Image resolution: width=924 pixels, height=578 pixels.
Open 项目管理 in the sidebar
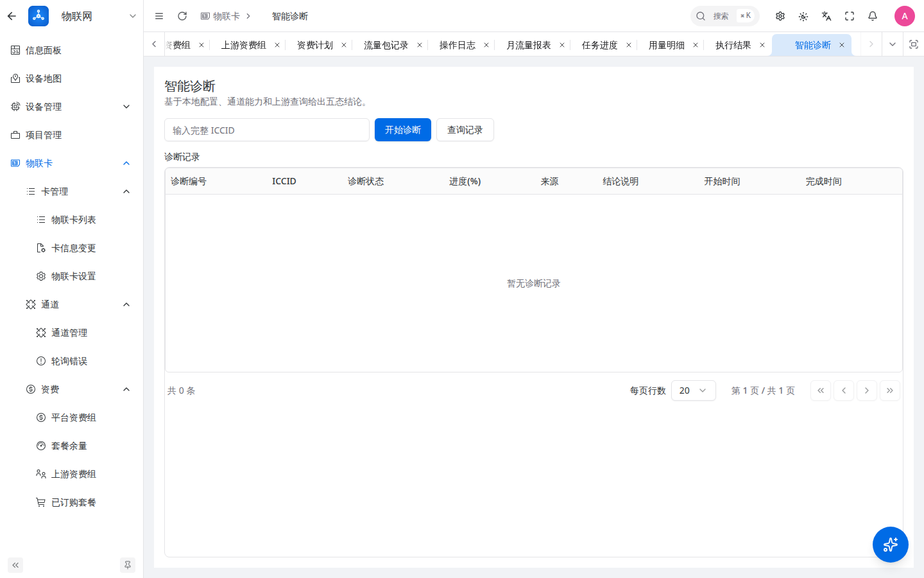tap(71, 135)
